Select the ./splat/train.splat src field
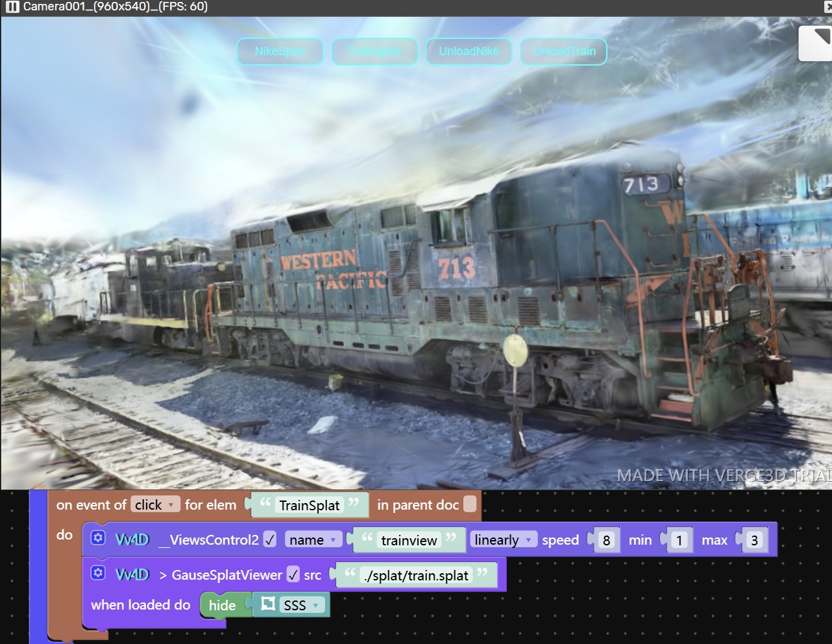 [417, 575]
